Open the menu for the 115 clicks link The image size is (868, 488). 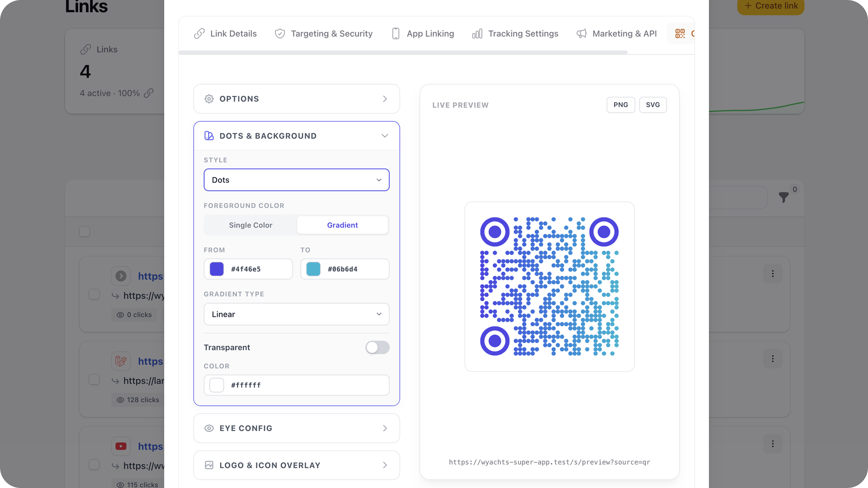pos(773,444)
